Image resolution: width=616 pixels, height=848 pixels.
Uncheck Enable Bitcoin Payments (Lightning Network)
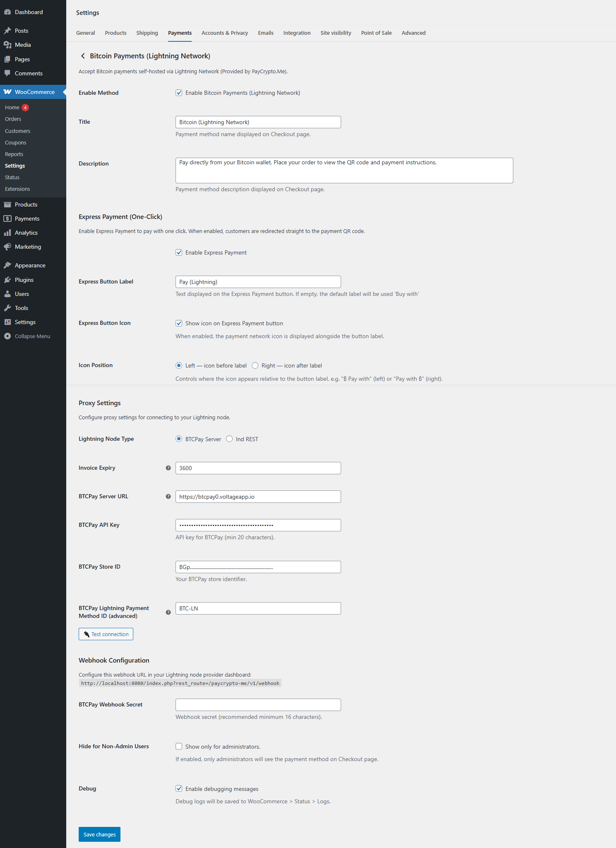click(x=179, y=93)
